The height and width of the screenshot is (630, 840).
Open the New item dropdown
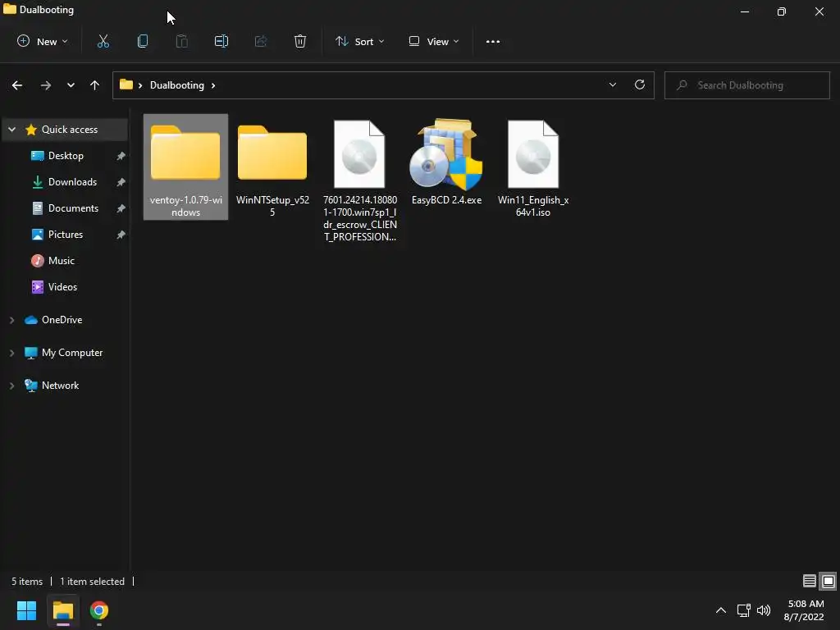(x=43, y=41)
